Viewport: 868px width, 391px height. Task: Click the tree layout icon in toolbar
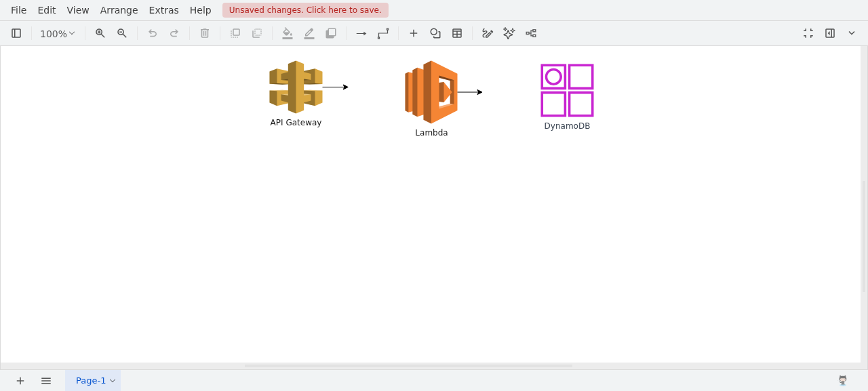[531, 33]
